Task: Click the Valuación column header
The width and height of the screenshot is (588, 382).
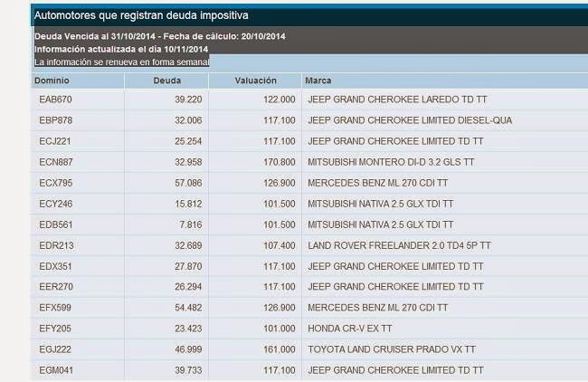Action: pyautogui.click(x=255, y=81)
